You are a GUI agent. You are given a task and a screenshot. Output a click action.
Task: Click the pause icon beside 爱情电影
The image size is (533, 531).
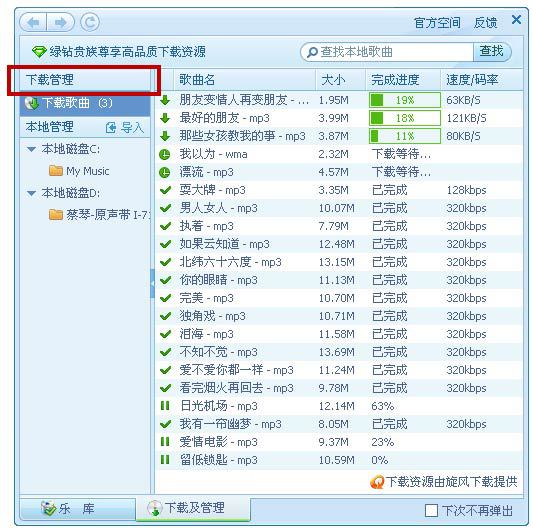[165, 442]
